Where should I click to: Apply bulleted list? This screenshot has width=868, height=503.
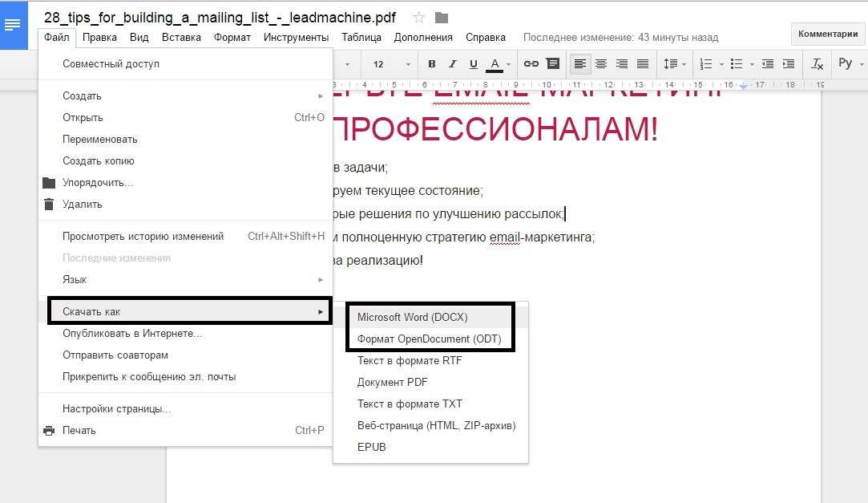(x=737, y=63)
